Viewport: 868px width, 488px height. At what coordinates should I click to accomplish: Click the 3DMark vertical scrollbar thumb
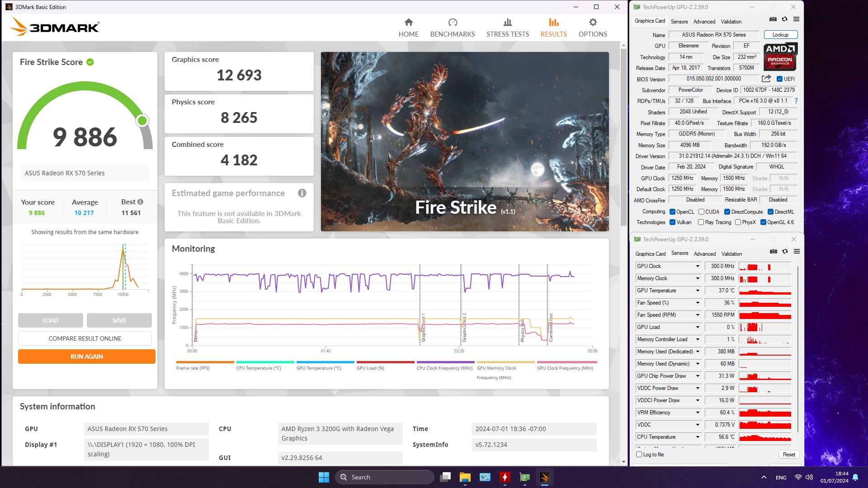click(623, 137)
